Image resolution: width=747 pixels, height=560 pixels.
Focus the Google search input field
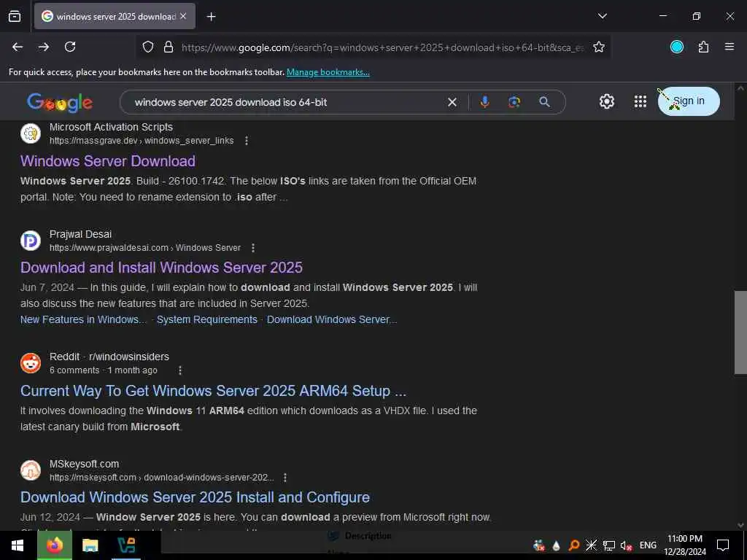[286, 102]
